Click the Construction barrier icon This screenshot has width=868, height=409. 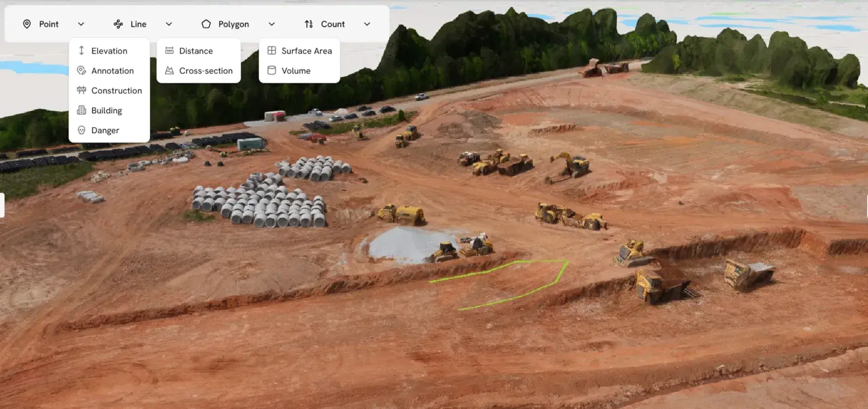click(x=81, y=90)
